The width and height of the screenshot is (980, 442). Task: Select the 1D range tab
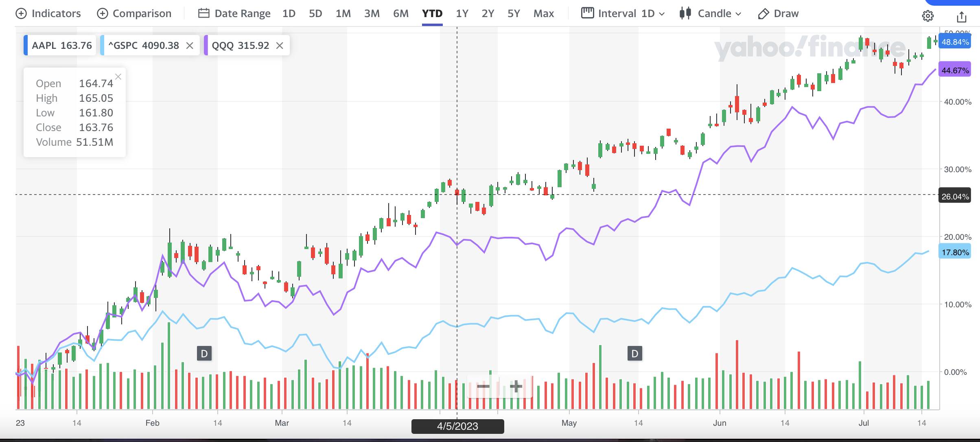coord(289,13)
